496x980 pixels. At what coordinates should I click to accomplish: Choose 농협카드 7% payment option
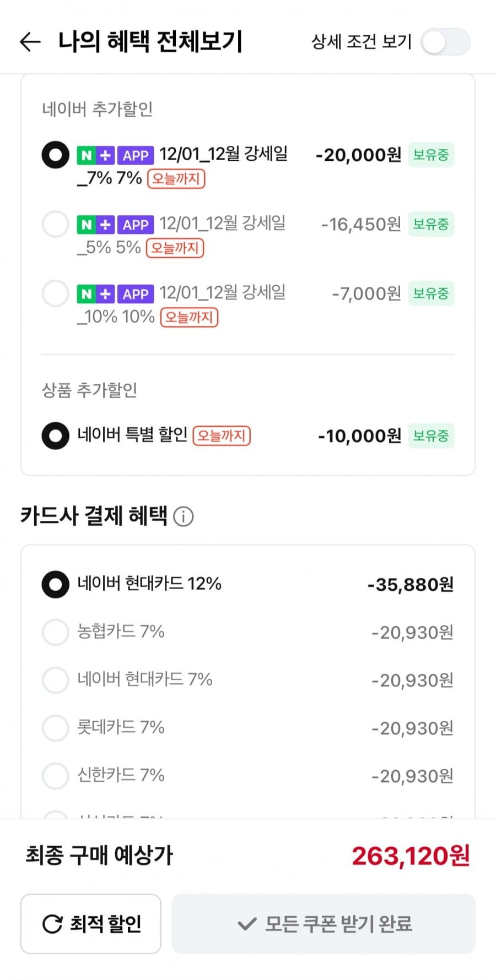pyautogui.click(x=56, y=632)
